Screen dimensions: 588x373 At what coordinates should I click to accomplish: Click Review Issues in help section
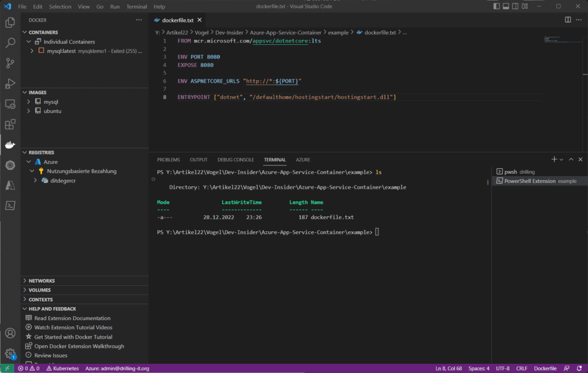click(51, 355)
